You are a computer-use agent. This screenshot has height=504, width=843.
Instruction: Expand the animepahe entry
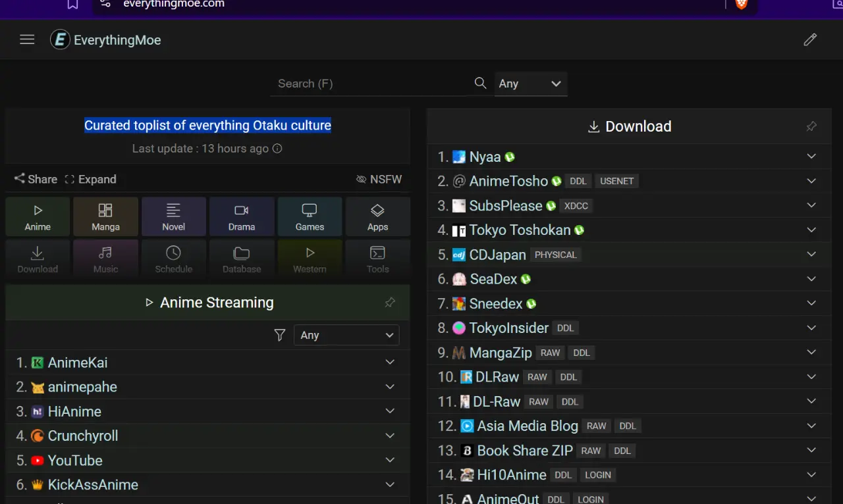(390, 387)
